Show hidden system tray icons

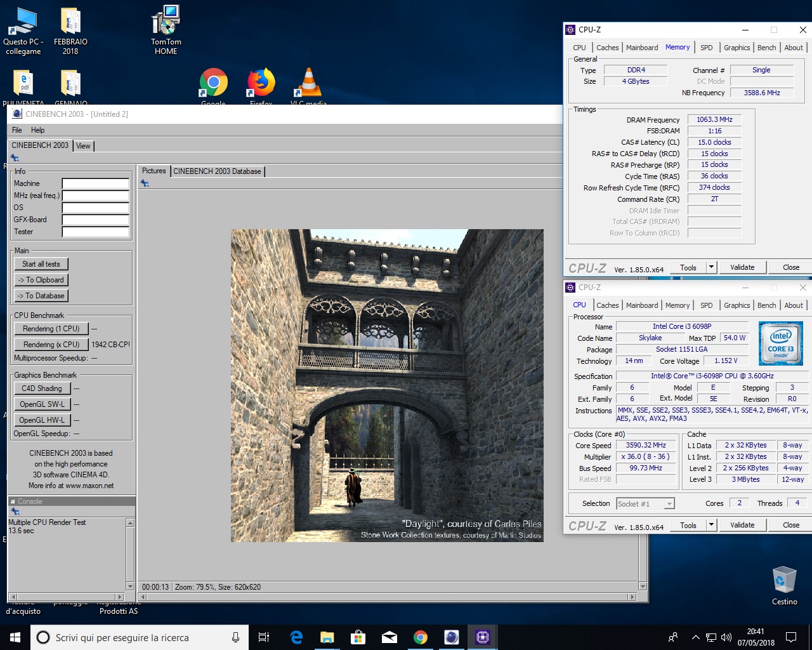click(696, 637)
